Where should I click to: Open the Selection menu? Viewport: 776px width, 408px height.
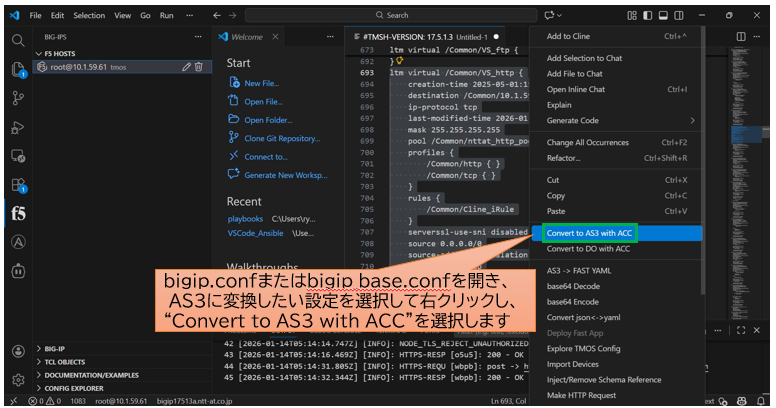point(89,15)
